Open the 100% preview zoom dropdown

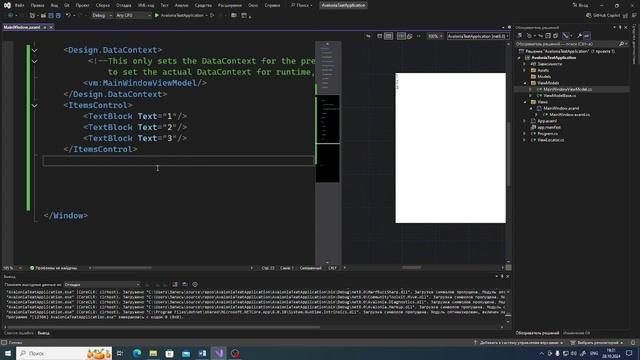click(x=435, y=36)
